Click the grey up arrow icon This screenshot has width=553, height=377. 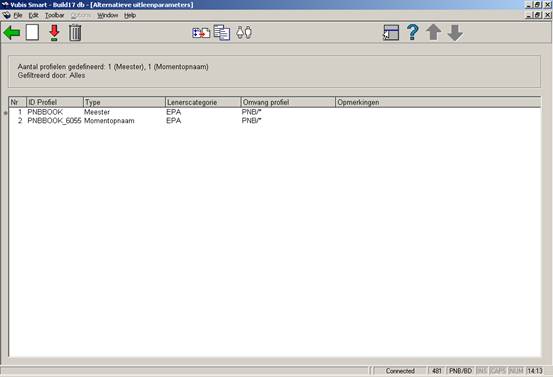click(x=433, y=32)
